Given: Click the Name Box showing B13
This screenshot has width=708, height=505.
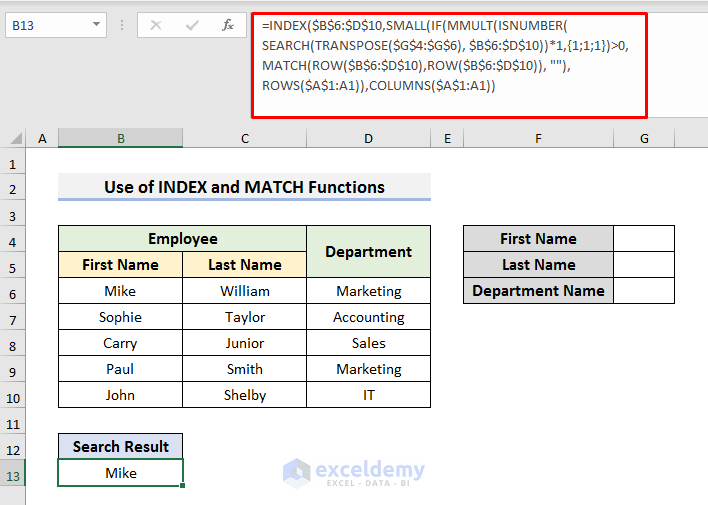Looking at the screenshot, I should coord(56,25).
